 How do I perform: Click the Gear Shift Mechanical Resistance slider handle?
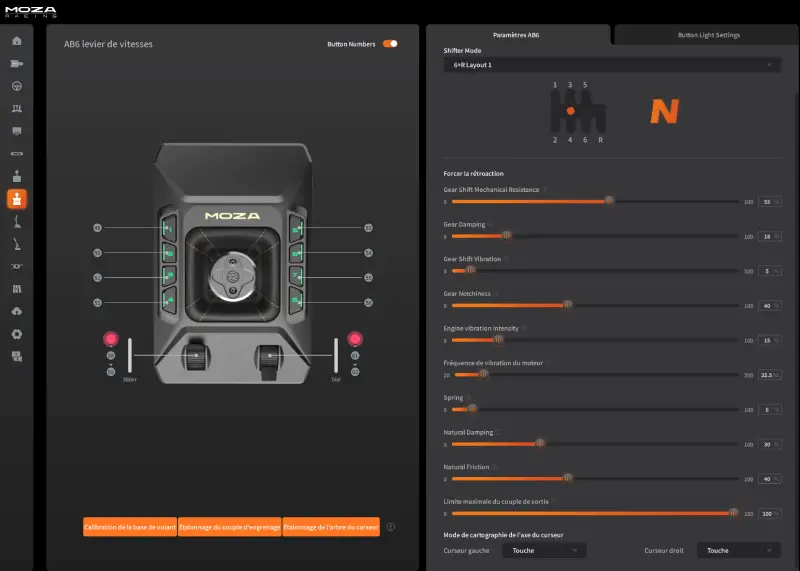click(609, 202)
